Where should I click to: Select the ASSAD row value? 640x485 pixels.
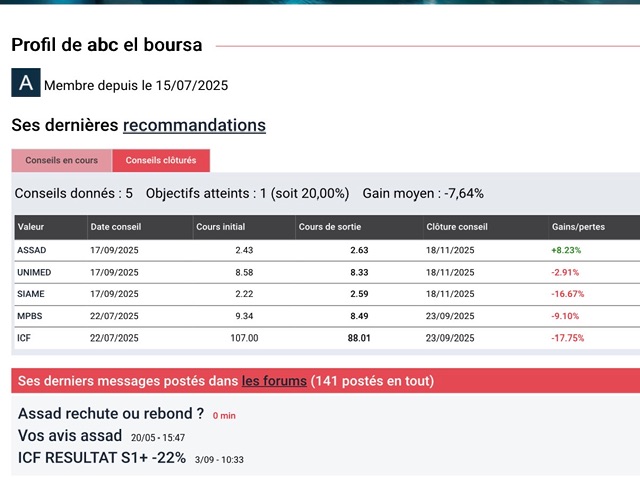31,250
